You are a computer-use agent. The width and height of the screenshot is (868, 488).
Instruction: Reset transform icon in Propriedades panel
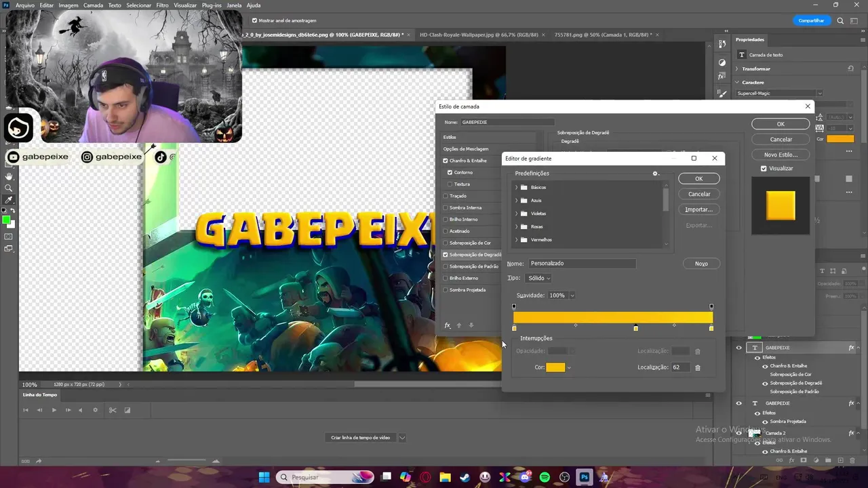(x=850, y=68)
